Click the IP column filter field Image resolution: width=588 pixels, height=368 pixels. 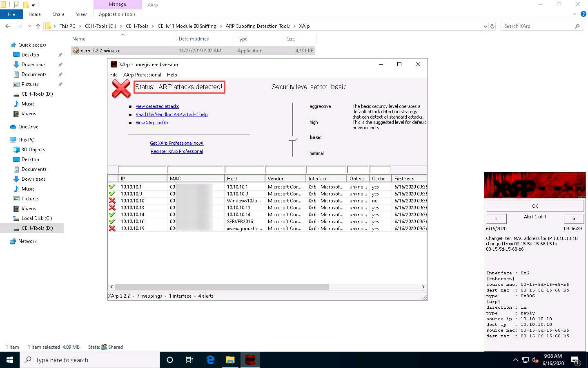143,170
